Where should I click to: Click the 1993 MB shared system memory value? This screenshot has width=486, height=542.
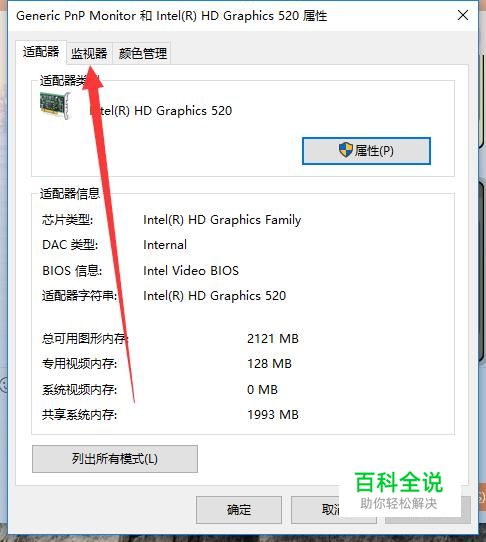273,415
